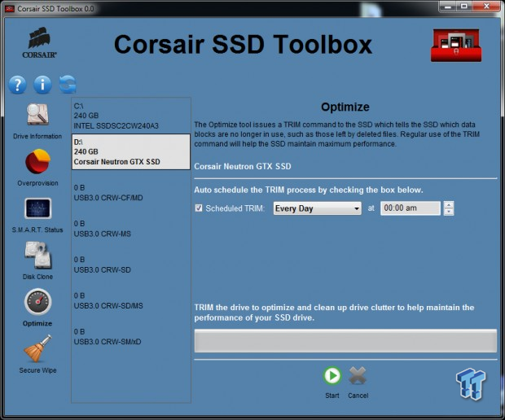Open the Secure Wipe broom icon

coord(37,348)
